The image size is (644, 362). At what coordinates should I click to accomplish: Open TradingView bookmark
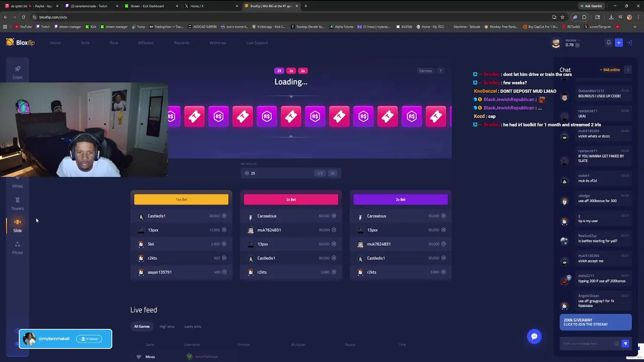point(166,27)
